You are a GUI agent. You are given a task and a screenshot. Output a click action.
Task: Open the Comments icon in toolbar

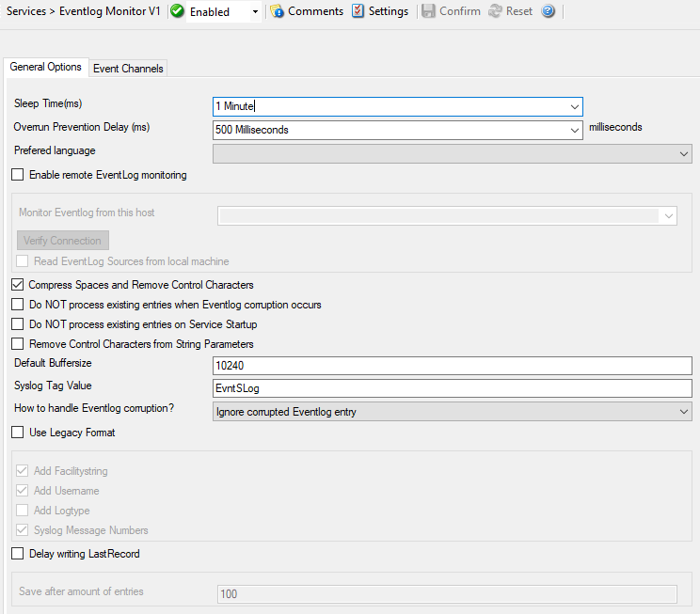tap(278, 11)
